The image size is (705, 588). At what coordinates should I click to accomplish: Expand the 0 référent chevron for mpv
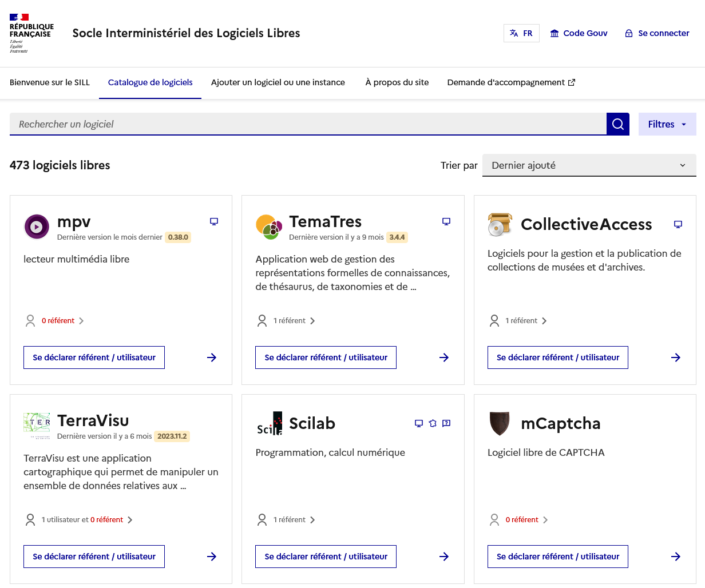pyautogui.click(x=81, y=321)
